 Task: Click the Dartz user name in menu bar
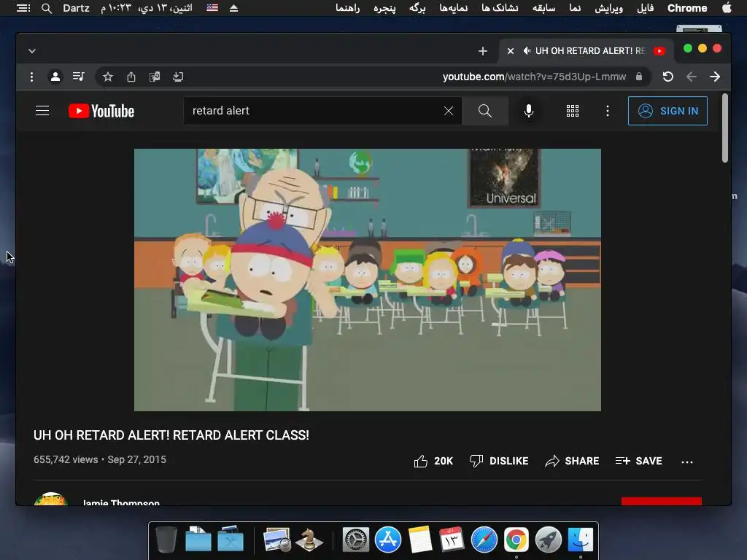(x=76, y=8)
